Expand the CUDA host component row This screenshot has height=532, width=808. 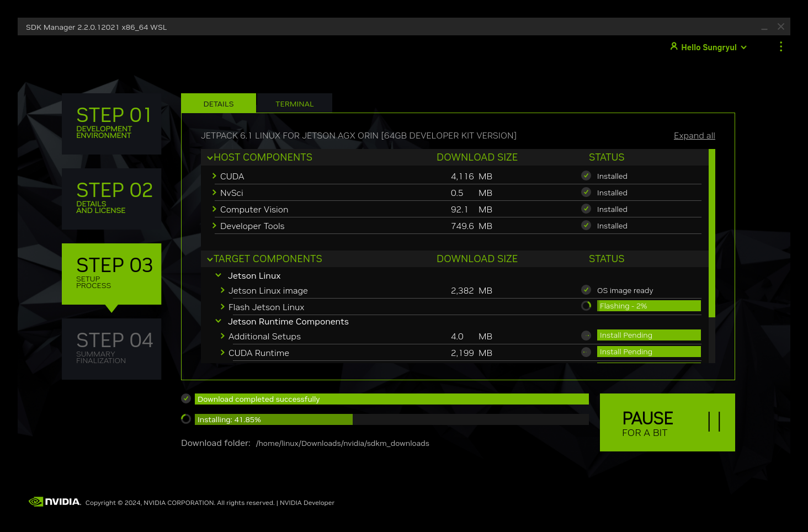[x=214, y=176]
